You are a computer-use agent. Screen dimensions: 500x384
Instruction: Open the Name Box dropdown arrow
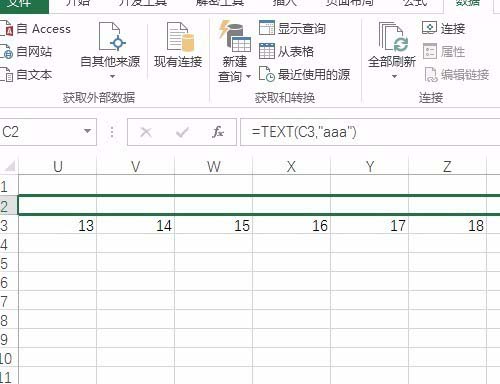coord(87,131)
